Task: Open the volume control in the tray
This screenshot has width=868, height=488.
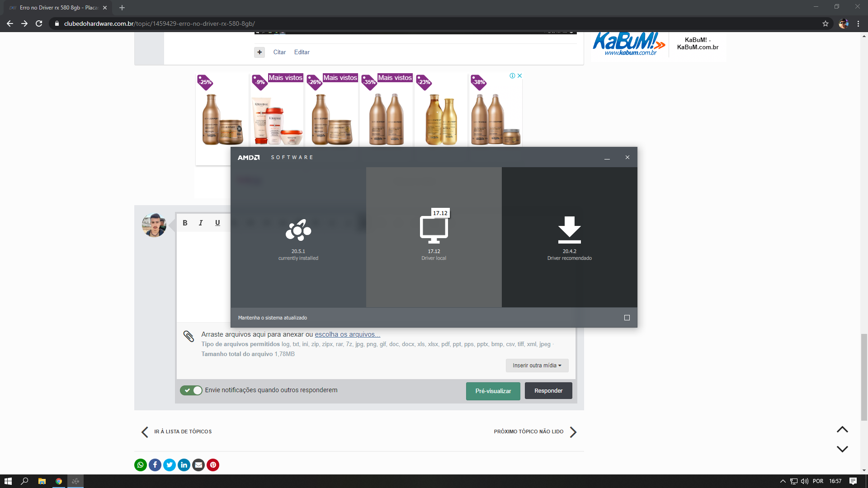Action: 805,481
